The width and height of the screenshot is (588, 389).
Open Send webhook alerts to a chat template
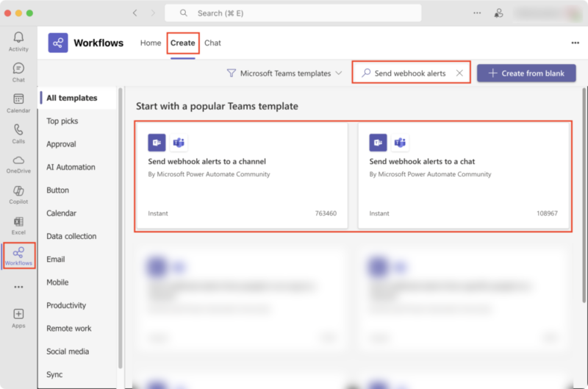pos(464,176)
